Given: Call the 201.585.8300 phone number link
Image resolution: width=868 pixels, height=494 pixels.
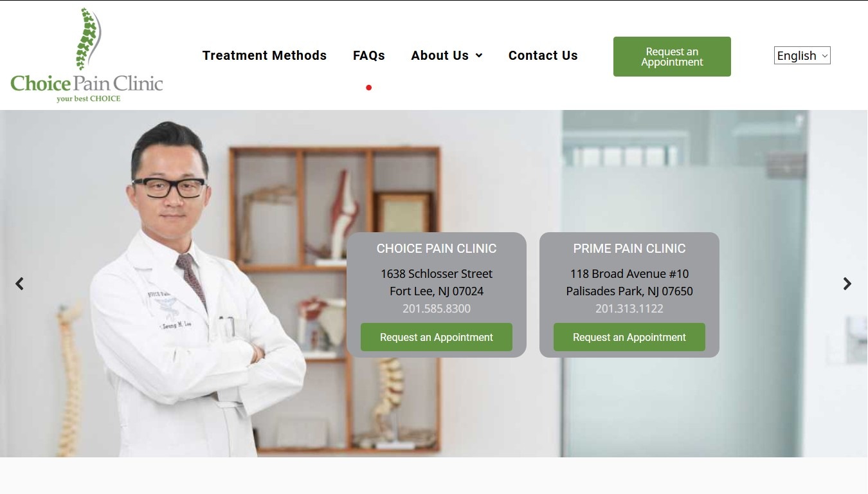Looking at the screenshot, I should point(437,309).
